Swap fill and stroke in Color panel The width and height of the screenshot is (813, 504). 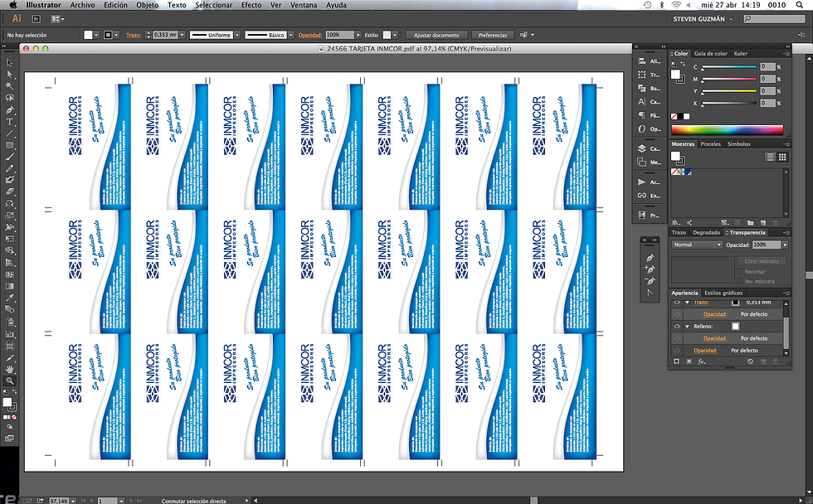pyautogui.click(x=682, y=64)
